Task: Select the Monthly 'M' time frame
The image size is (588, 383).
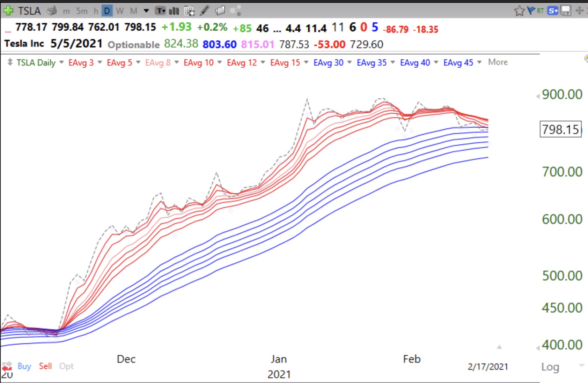Action: 133,11
